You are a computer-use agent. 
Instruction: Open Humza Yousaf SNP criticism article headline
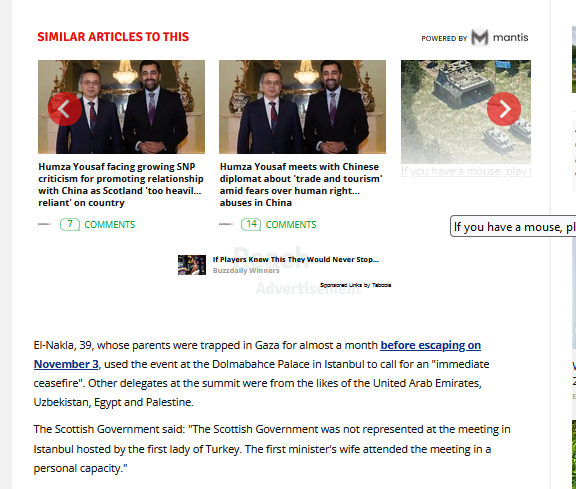[x=120, y=185]
